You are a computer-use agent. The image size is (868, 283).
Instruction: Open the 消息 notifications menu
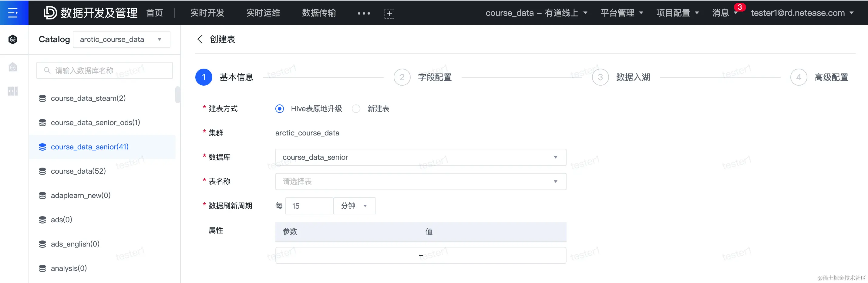[x=725, y=13]
